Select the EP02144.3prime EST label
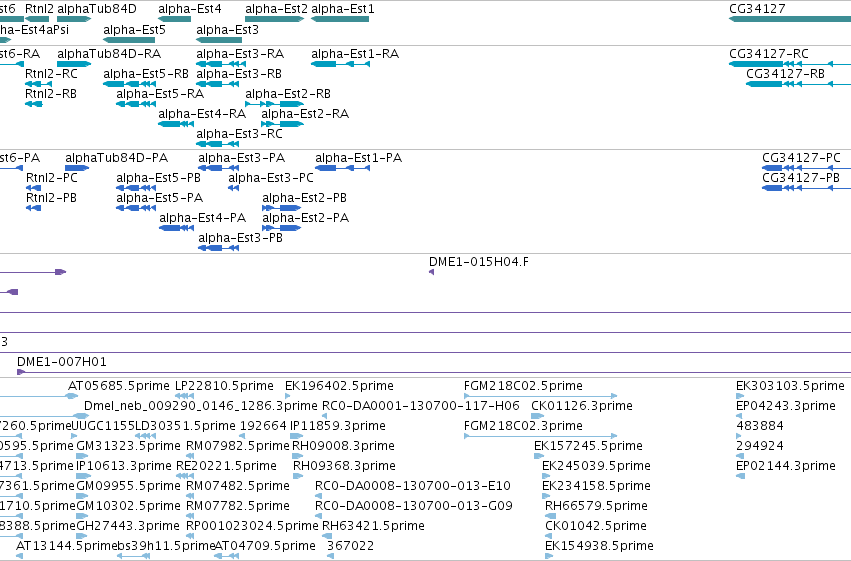851x561 pixels. point(786,466)
